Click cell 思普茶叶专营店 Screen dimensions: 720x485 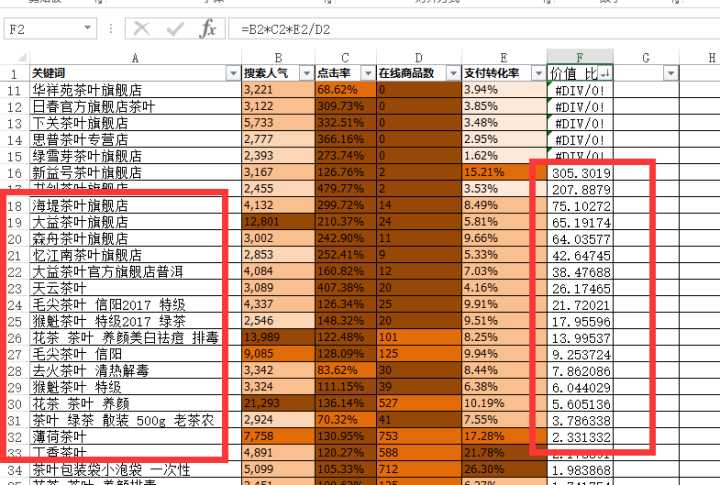[x=135, y=140]
